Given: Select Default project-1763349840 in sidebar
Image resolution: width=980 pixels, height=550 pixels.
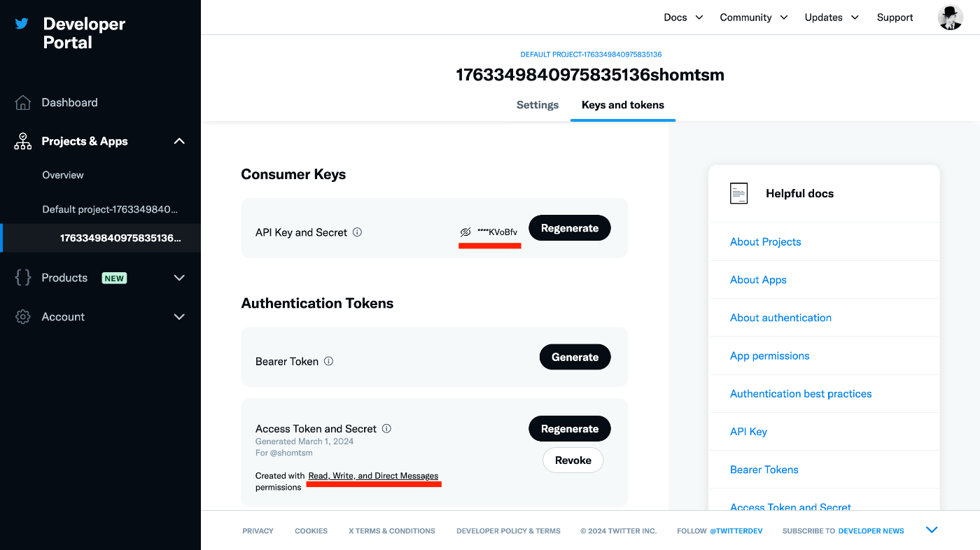Looking at the screenshot, I should pos(110,209).
